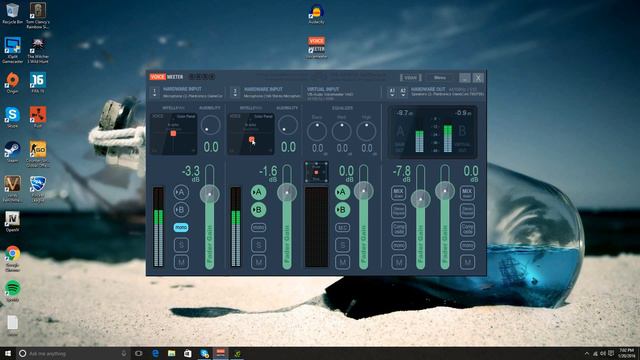The width and height of the screenshot is (640, 360).
Task: Click the equalizer Bass knob
Action: pyautogui.click(x=317, y=131)
